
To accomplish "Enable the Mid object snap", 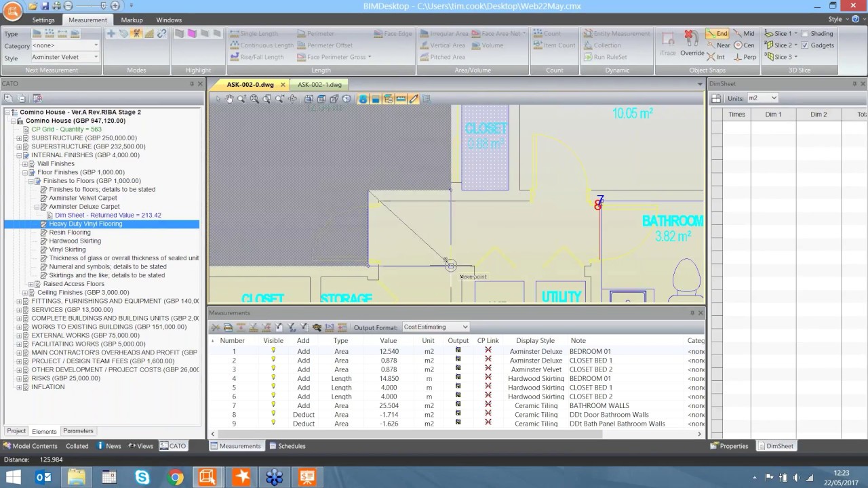I will point(743,33).
